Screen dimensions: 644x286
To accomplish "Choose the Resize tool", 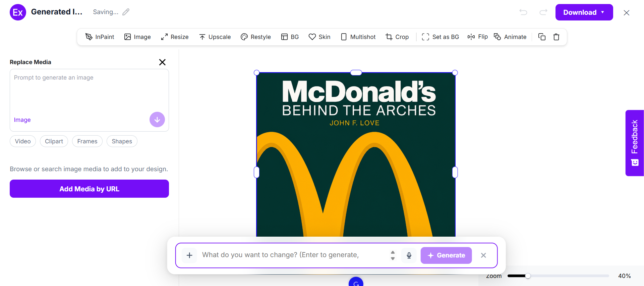I will pos(175,37).
